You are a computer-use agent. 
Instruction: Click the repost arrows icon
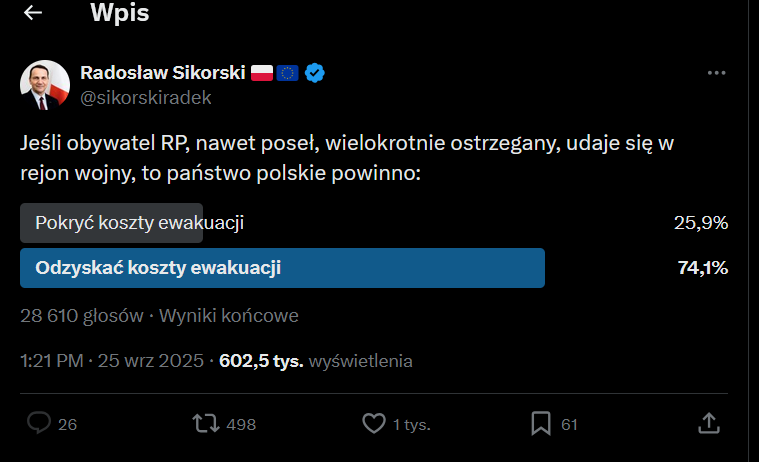pyautogui.click(x=206, y=423)
